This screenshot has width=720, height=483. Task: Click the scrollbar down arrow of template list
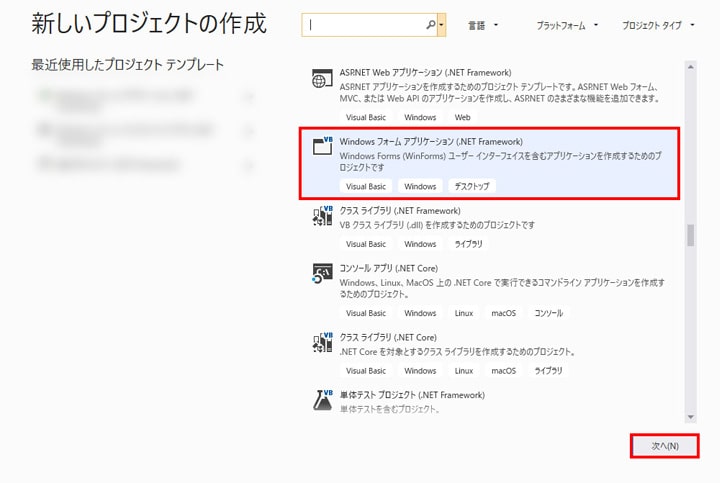[691, 417]
